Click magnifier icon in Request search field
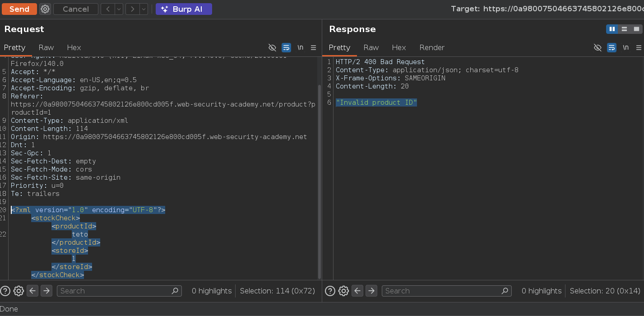This screenshot has height=316, width=644. coord(175,291)
